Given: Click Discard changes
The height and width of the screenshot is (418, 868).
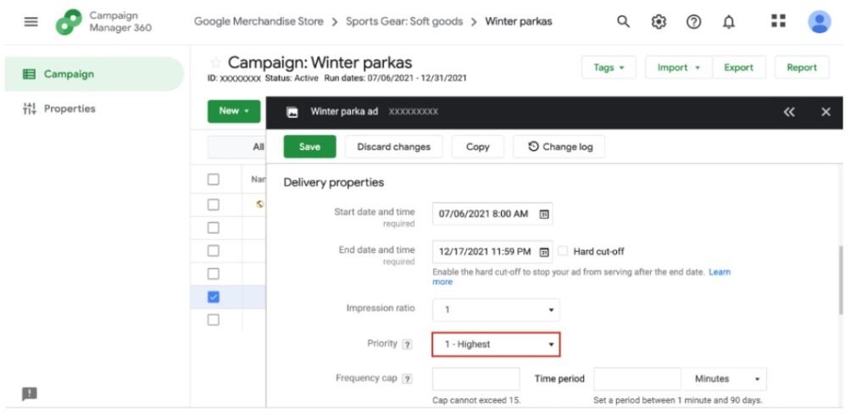Looking at the screenshot, I should pyautogui.click(x=393, y=147).
